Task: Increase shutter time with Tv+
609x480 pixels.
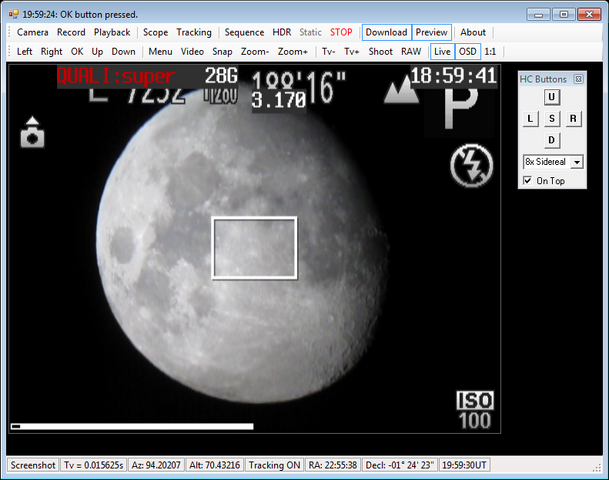Action: coord(351,52)
